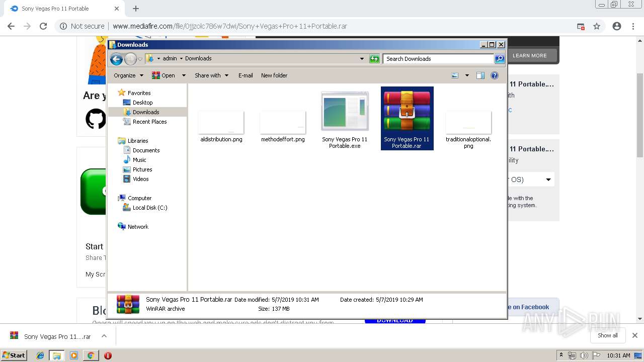Screen dimensions: 644x362
Task: Reload the Chrome page
Action: [x=43, y=26]
